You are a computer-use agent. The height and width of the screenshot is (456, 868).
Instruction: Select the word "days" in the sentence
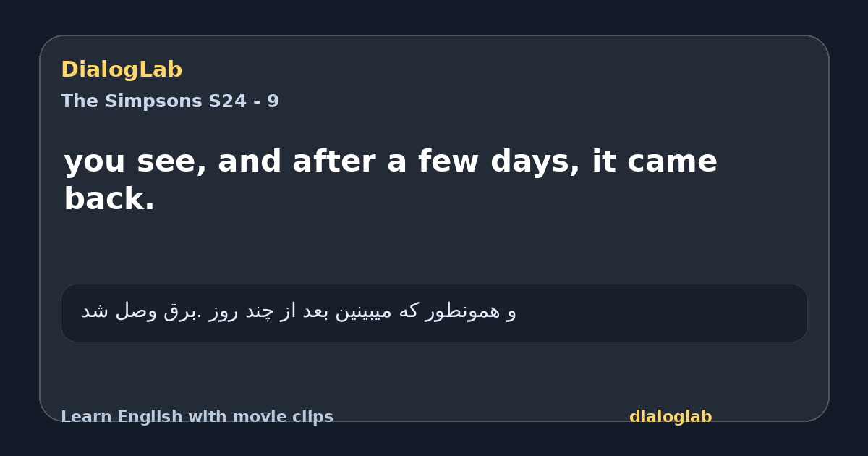(534, 161)
